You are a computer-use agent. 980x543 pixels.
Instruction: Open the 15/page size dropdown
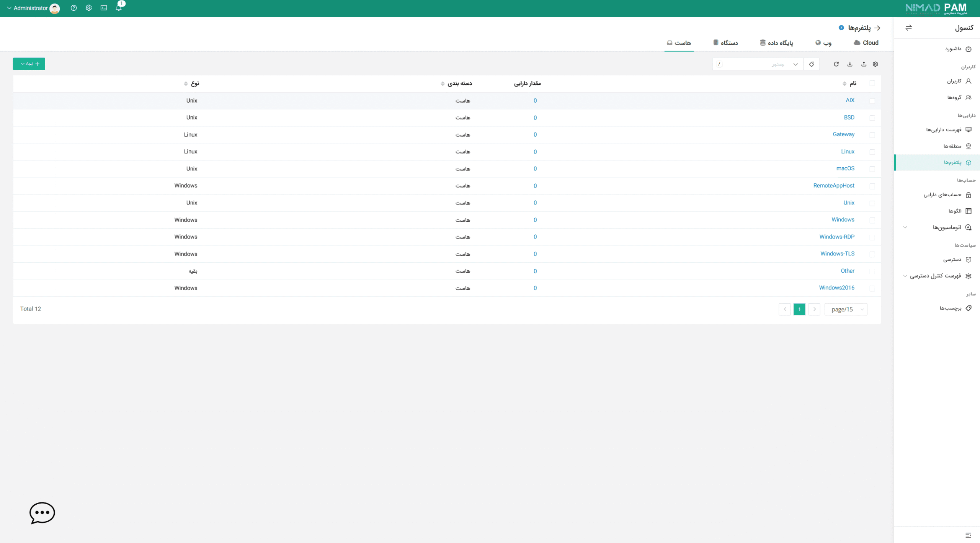(x=846, y=309)
